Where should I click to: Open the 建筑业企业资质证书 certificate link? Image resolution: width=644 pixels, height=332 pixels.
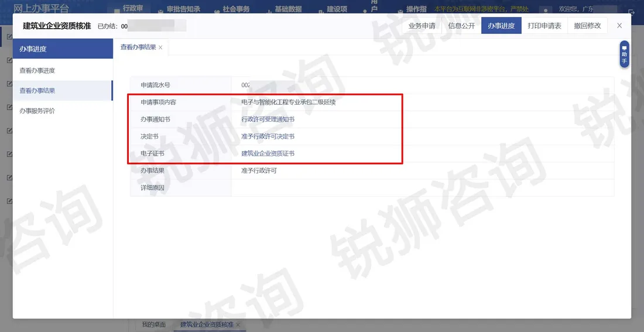coord(268,153)
